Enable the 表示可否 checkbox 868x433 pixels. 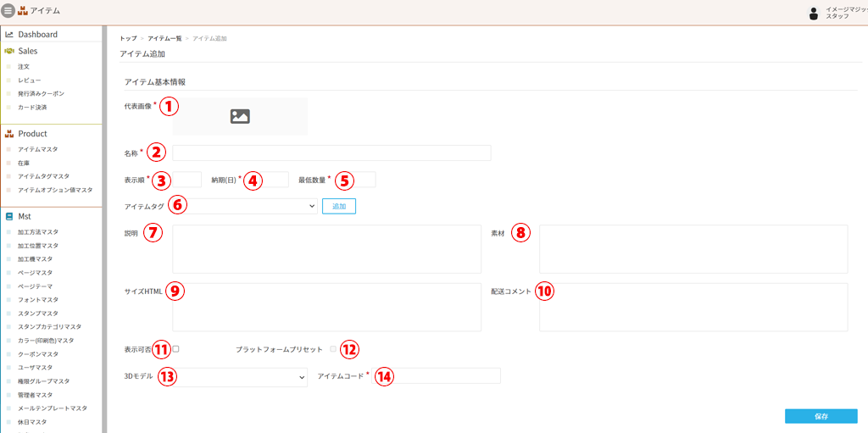point(175,348)
